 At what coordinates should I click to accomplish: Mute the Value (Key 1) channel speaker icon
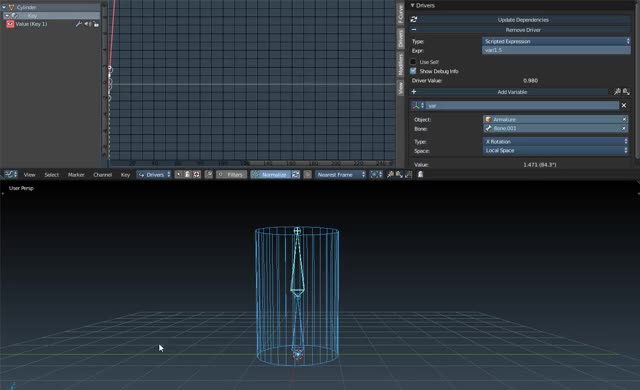coord(87,24)
